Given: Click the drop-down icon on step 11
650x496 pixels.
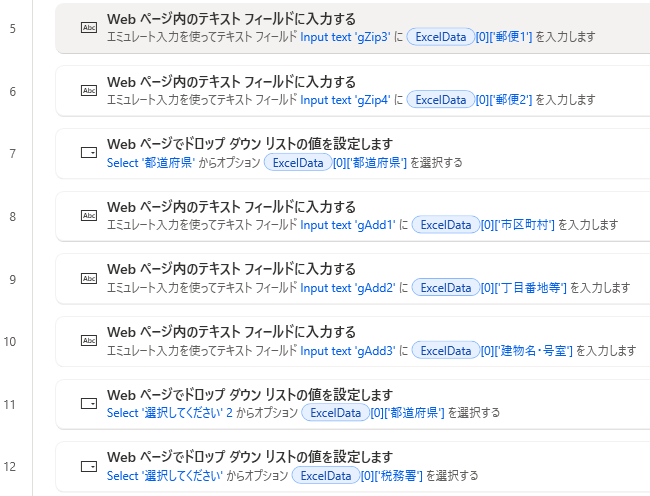Looking at the screenshot, I should [x=89, y=403].
